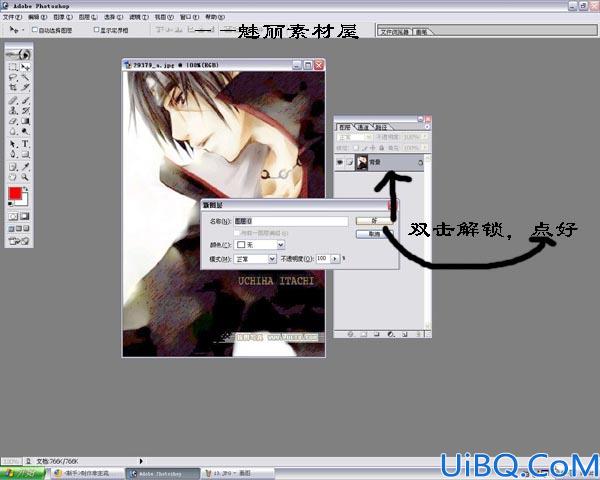This screenshot has height=480, width=600.
Task: Select the Lasso tool
Action: point(13,78)
